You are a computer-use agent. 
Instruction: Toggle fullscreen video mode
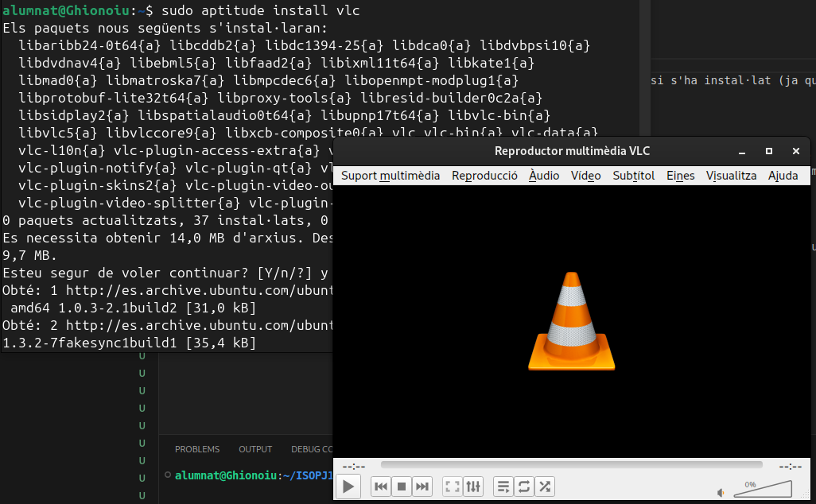click(x=452, y=487)
